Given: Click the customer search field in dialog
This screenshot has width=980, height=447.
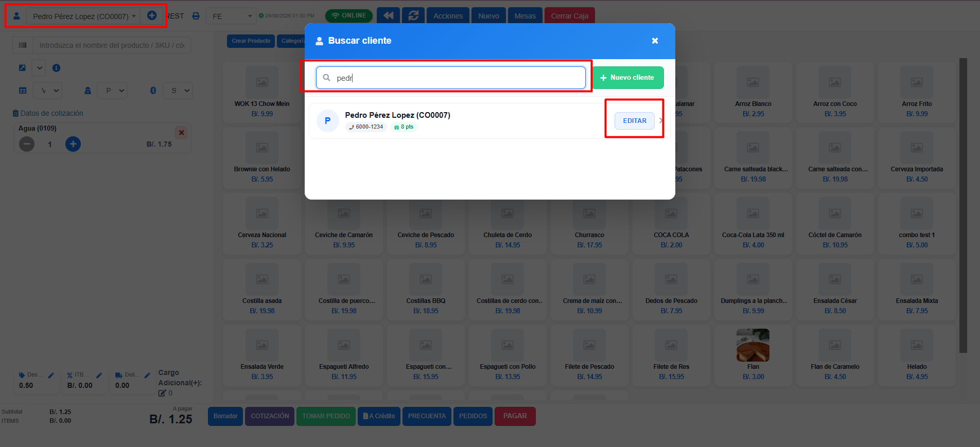Looking at the screenshot, I should 451,78.
